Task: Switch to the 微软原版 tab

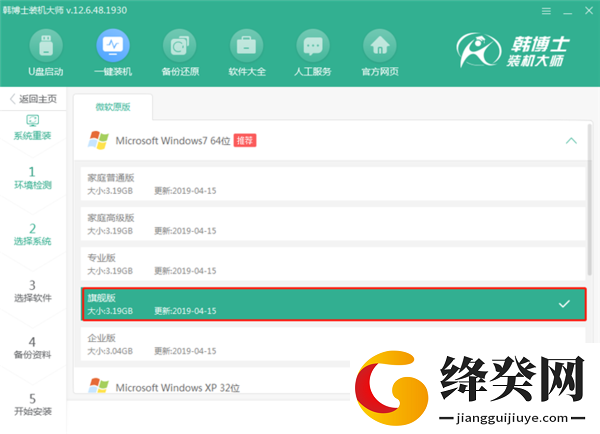Action: click(x=113, y=107)
